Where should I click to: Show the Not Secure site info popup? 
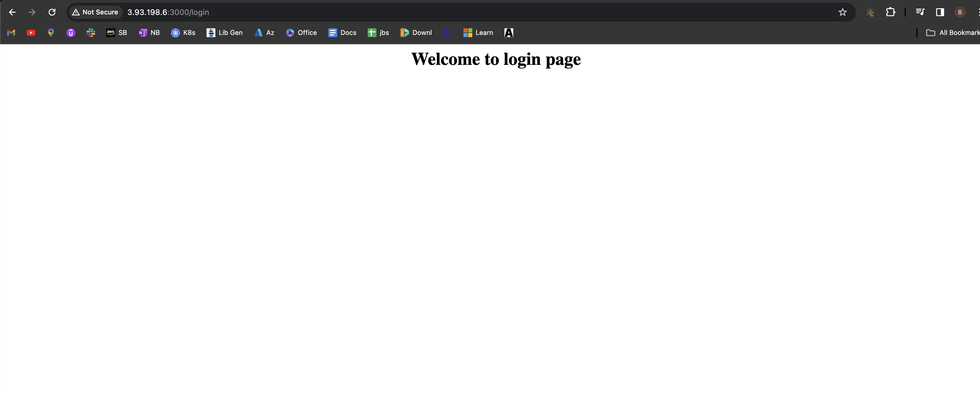tap(95, 12)
